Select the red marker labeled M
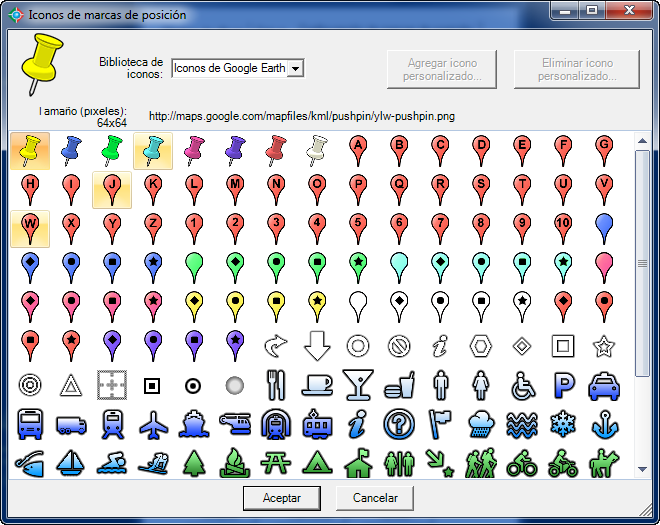This screenshot has height=525, width=660. [x=235, y=190]
